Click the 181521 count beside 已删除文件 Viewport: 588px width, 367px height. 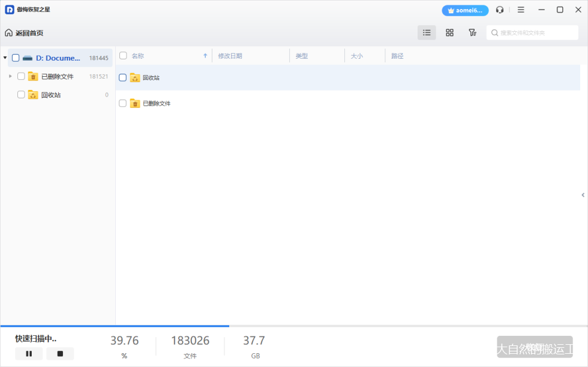pos(98,77)
